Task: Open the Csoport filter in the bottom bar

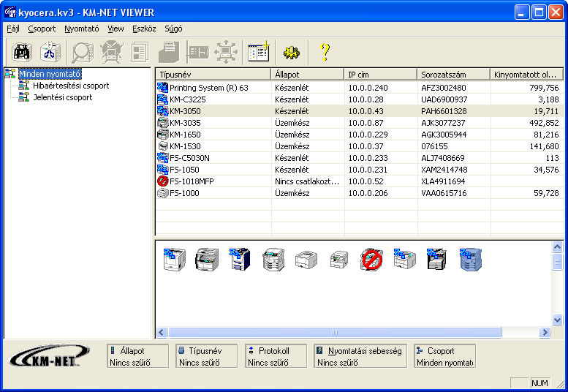Action: [x=444, y=356]
